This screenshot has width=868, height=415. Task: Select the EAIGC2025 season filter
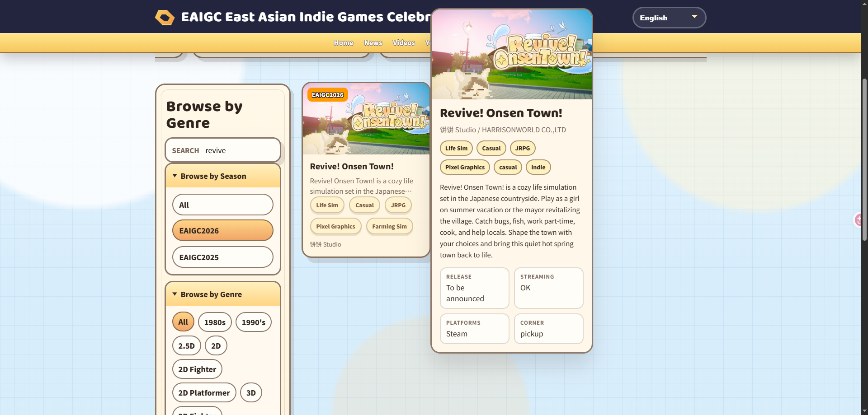(223, 257)
